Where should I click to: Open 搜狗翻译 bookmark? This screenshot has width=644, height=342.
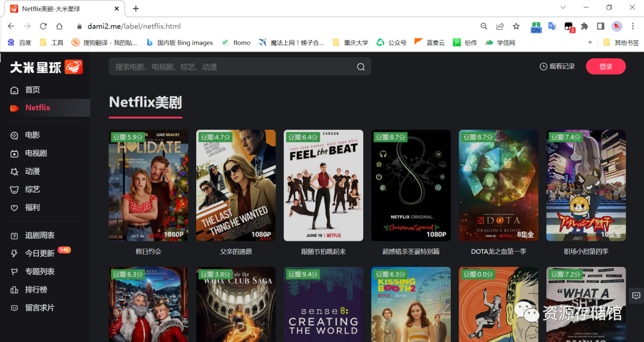click(x=104, y=42)
